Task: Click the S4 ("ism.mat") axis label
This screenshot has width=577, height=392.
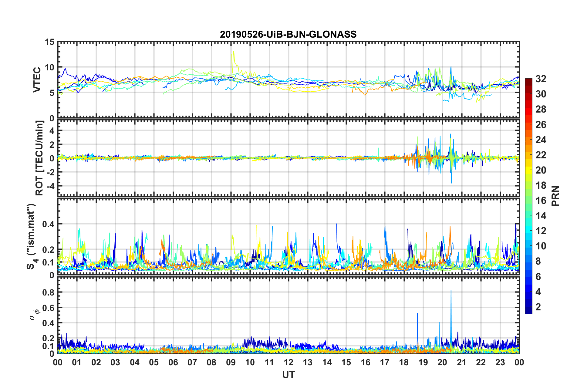Action: click(x=31, y=236)
